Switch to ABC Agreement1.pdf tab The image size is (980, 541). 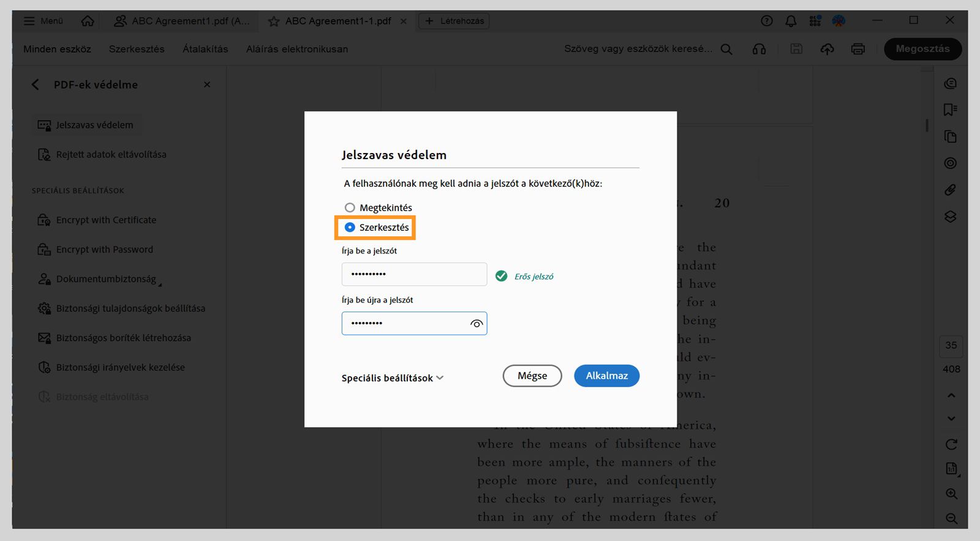tap(182, 21)
